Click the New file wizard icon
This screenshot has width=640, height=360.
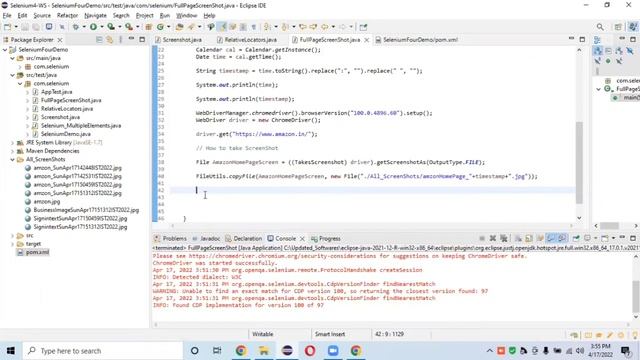coord(7,27)
